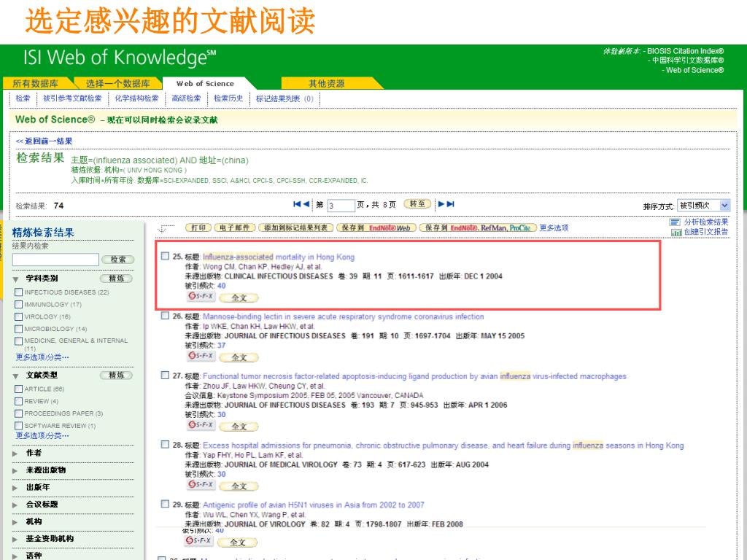Expand the 作者 refine section
This screenshot has height=560, width=747.
15,454
